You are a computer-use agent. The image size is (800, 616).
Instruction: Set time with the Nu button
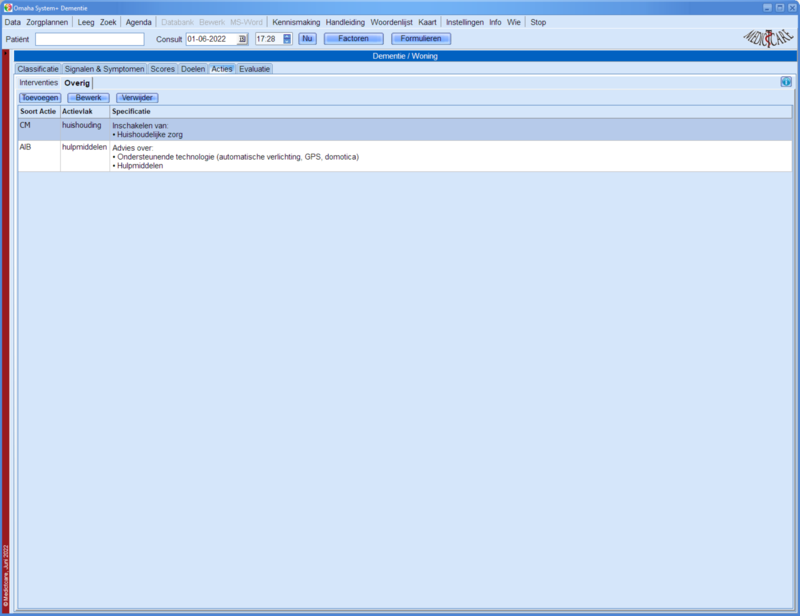tap(307, 39)
